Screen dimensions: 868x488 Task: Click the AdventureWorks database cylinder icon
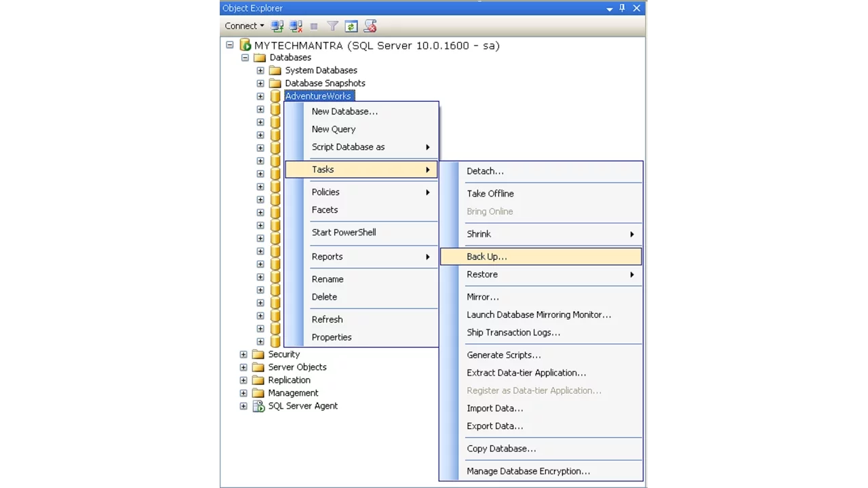click(x=275, y=96)
